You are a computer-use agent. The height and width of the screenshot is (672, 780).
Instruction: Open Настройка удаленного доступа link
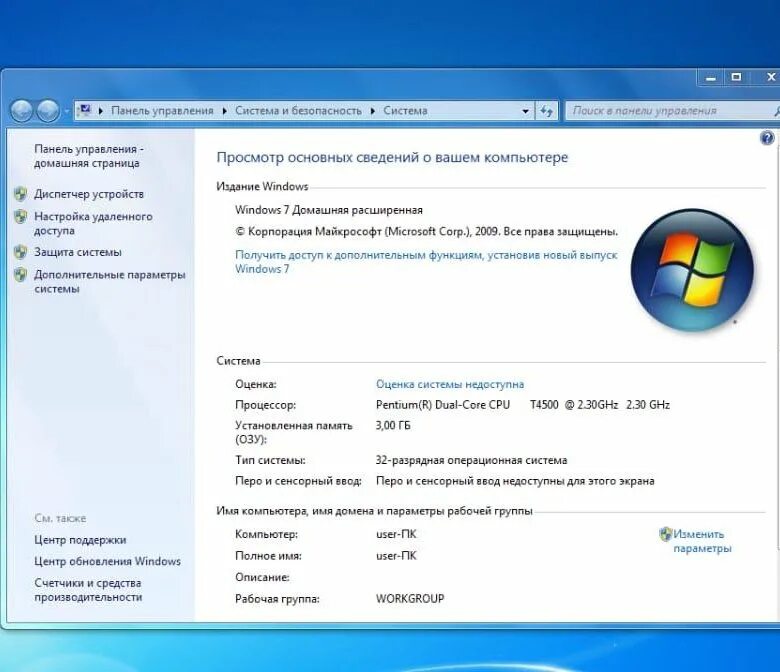click(x=93, y=223)
